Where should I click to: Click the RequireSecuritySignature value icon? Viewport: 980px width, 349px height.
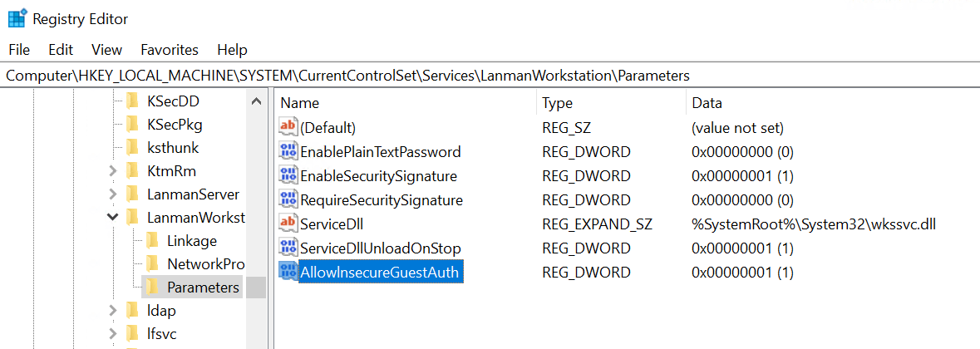click(288, 200)
